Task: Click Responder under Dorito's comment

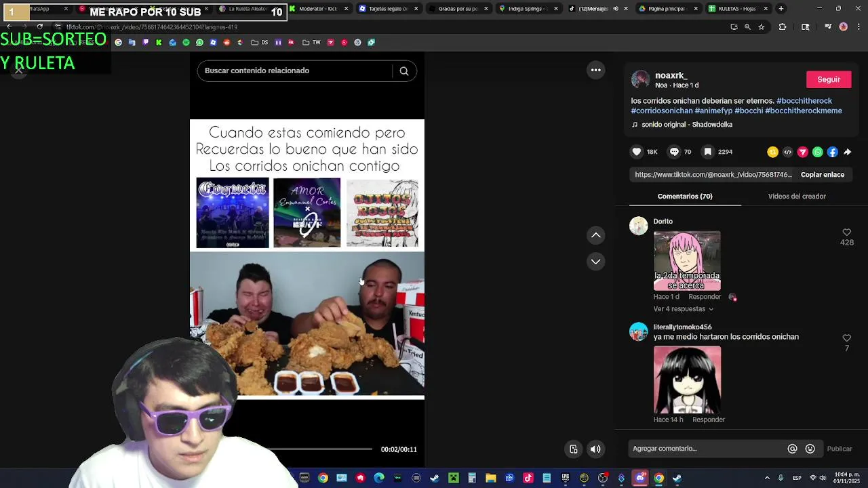Action: click(x=705, y=297)
